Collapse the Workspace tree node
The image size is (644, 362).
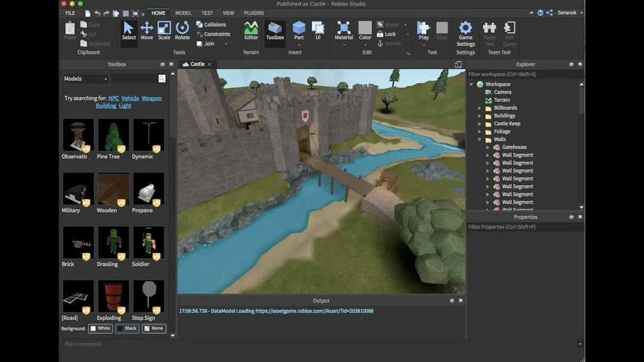(x=472, y=84)
